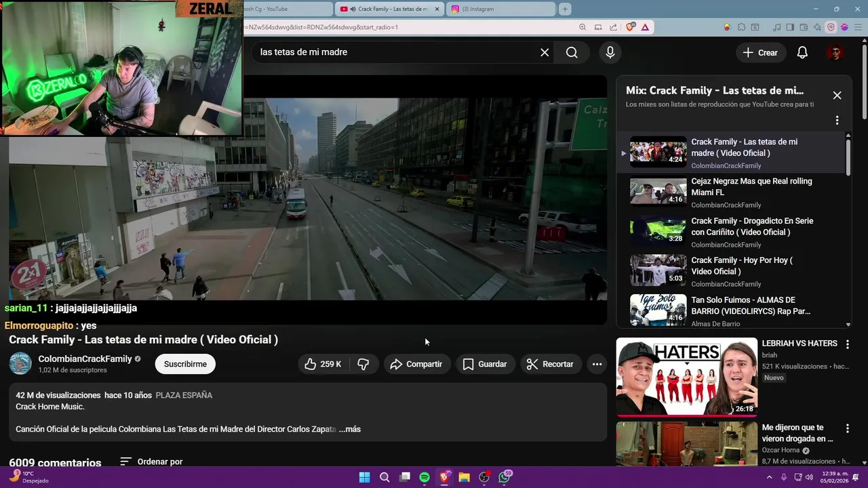Open LEBRIAH VS HATERS recommended video thumbnail

686,377
